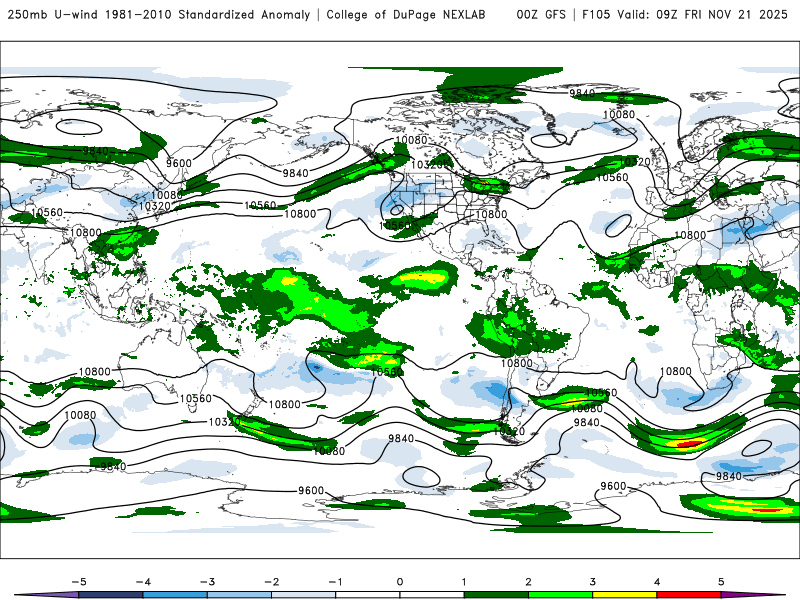The height and width of the screenshot is (600, 800).
Task: Click the 9840 contour label over northern Greenland
Action: tap(582, 93)
